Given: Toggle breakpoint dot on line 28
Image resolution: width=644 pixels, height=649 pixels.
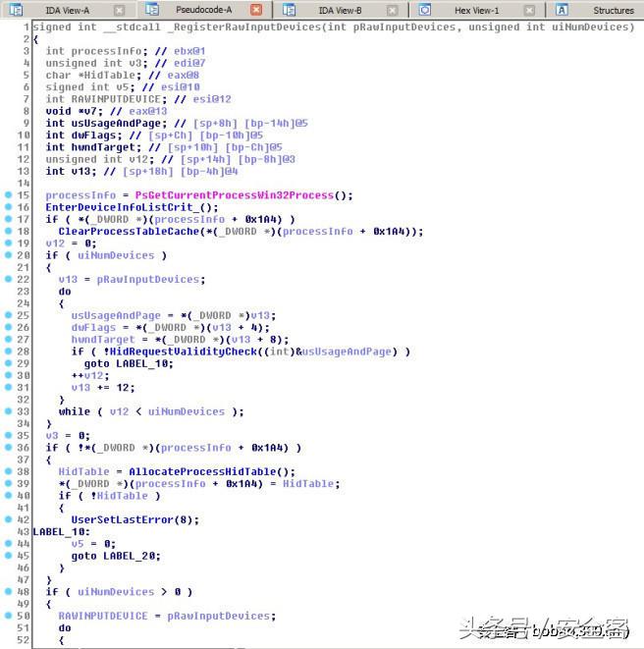Looking at the screenshot, I should 8,351.
